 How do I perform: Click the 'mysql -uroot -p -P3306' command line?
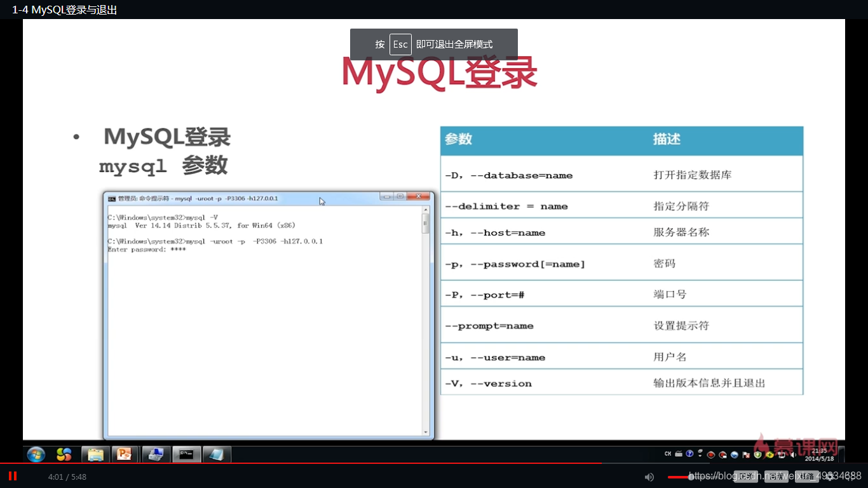point(215,241)
